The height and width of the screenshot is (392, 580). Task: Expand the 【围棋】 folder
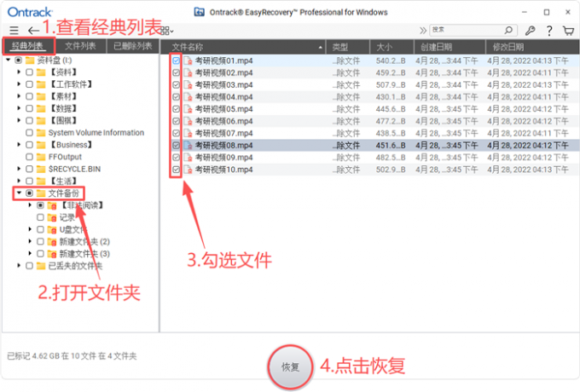pyautogui.click(x=19, y=120)
